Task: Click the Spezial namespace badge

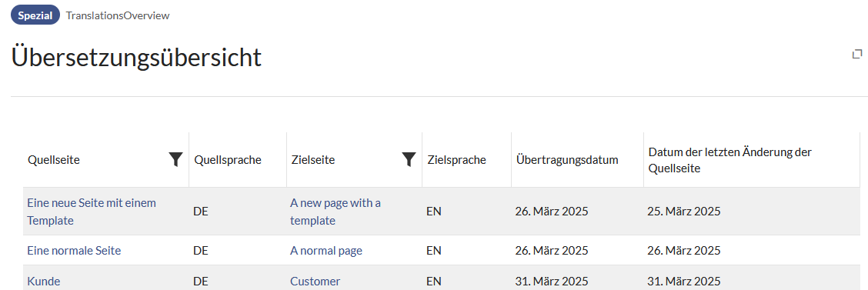Action: (x=35, y=15)
